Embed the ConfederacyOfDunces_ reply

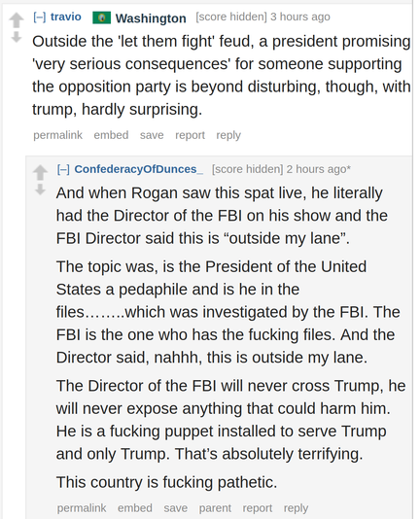pos(135,508)
